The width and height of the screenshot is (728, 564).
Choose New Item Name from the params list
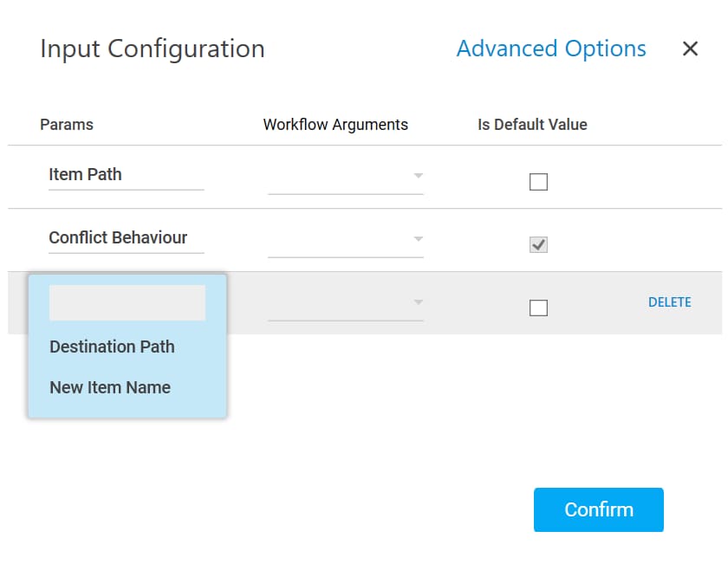[110, 387]
